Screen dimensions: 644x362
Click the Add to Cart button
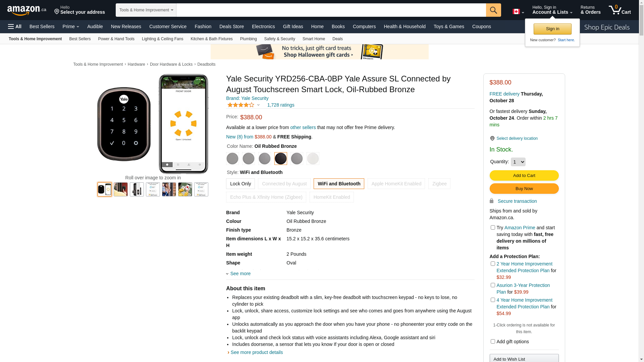524,176
